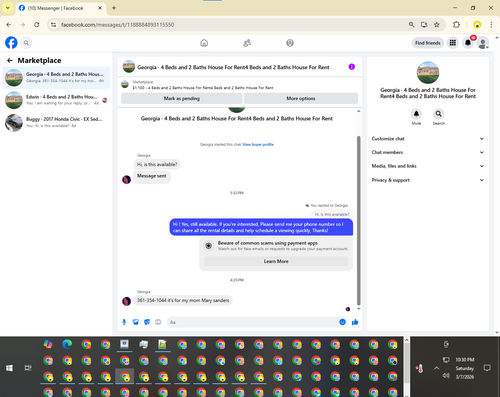Open browser extensions puzzle icon
This screenshot has width=500, height=397.
pos(456,25)
